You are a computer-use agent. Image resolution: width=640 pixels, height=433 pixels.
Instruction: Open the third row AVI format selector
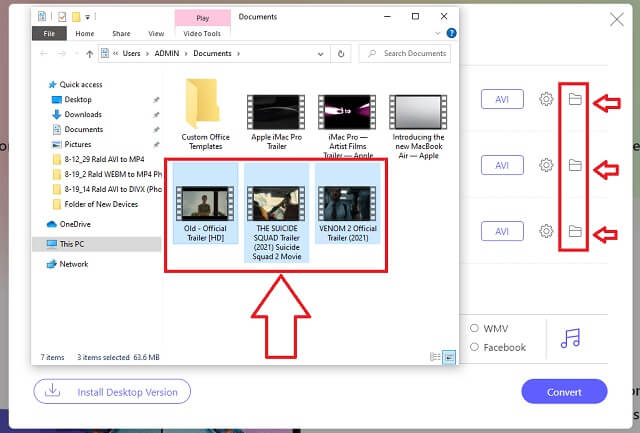pyautogui.click(x=502, y=231)
